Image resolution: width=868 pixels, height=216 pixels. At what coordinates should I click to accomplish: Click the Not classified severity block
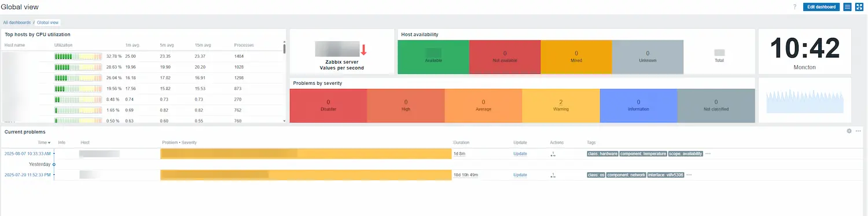[716, 106]
